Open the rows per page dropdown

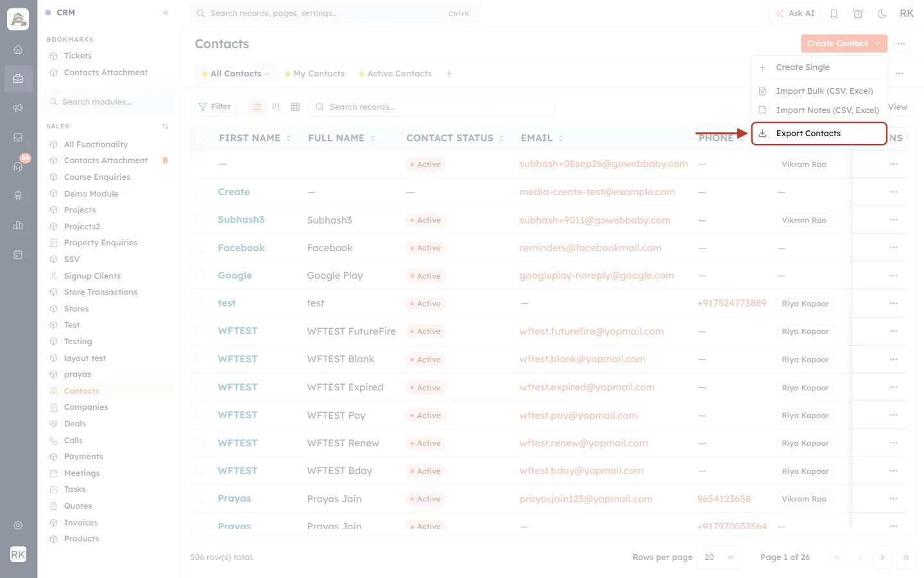[719, 557]
